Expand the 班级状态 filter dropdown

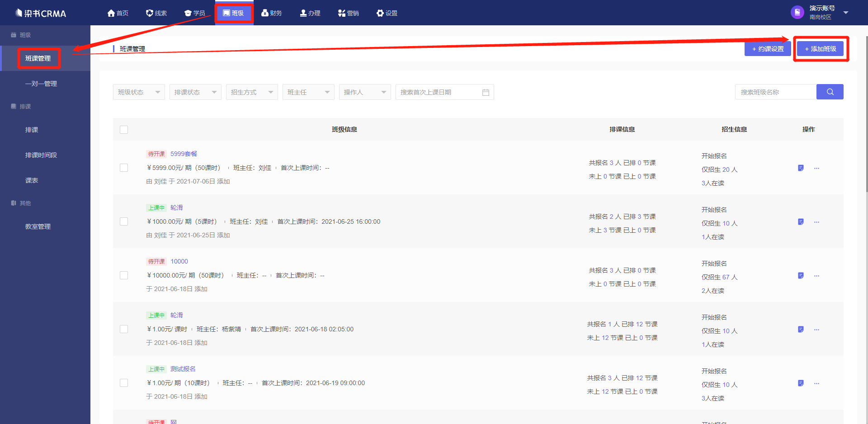(x=139, y=92)
